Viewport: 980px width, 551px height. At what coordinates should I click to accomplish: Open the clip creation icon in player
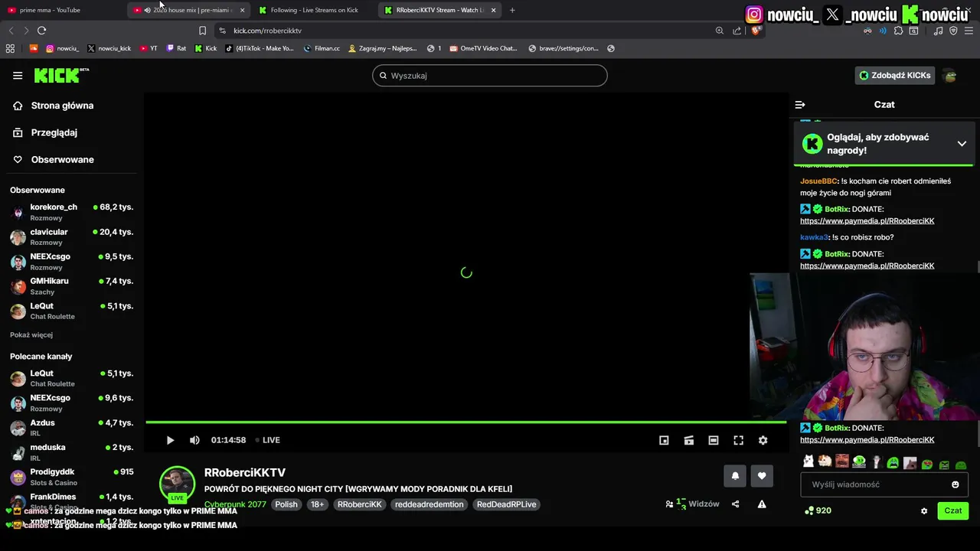(689, 440)
